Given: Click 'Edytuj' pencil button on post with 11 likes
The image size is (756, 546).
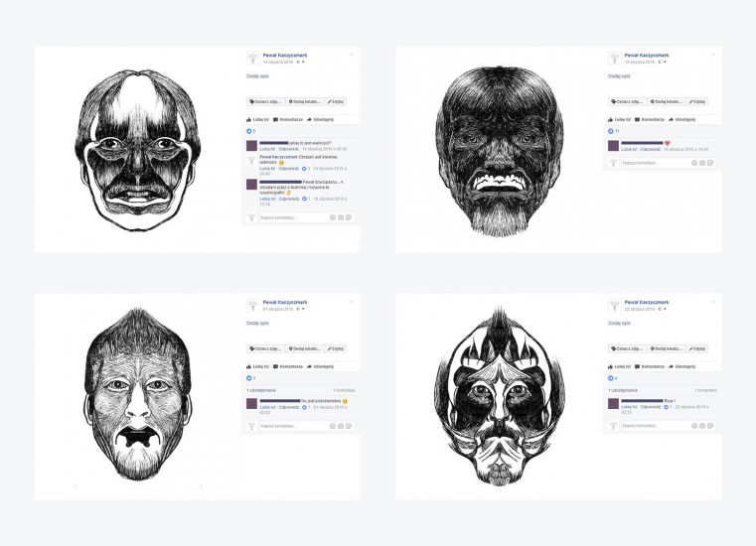Looking at the screenshot, I should click(x=696, y=101).
